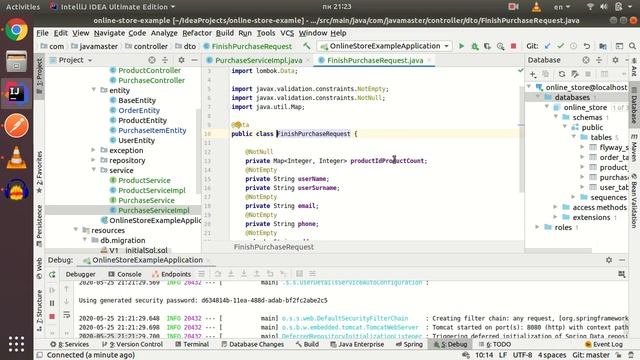Screen dimensions: 640x360
Task: Add new data source in Database panel
Action: pyautogui.click(x=533, y=74)
